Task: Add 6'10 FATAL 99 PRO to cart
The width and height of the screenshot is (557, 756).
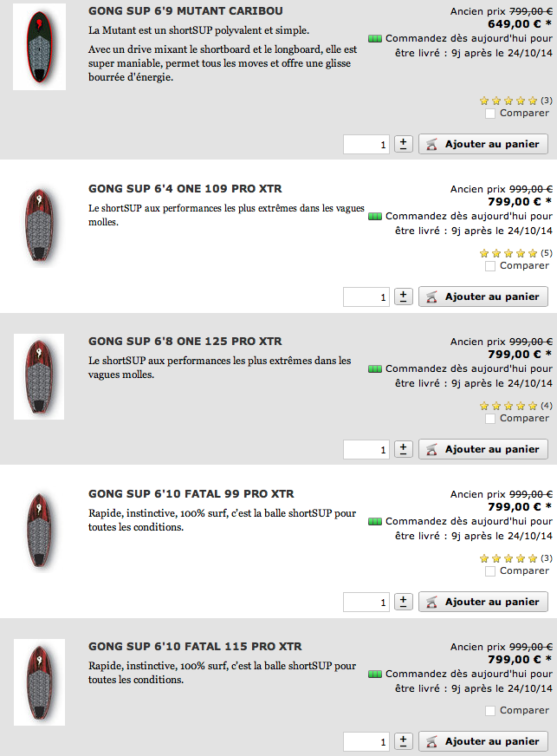Action: (483, 602)
